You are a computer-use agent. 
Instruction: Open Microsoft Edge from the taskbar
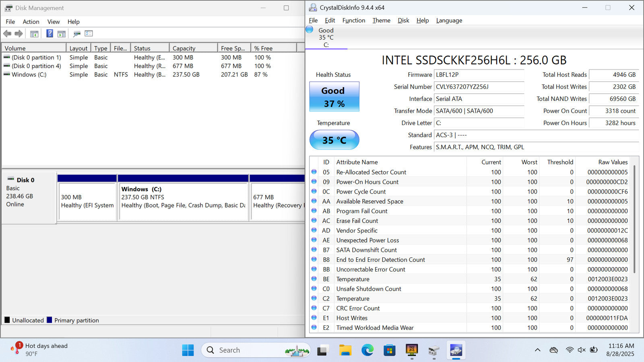(x=367, y=350)
